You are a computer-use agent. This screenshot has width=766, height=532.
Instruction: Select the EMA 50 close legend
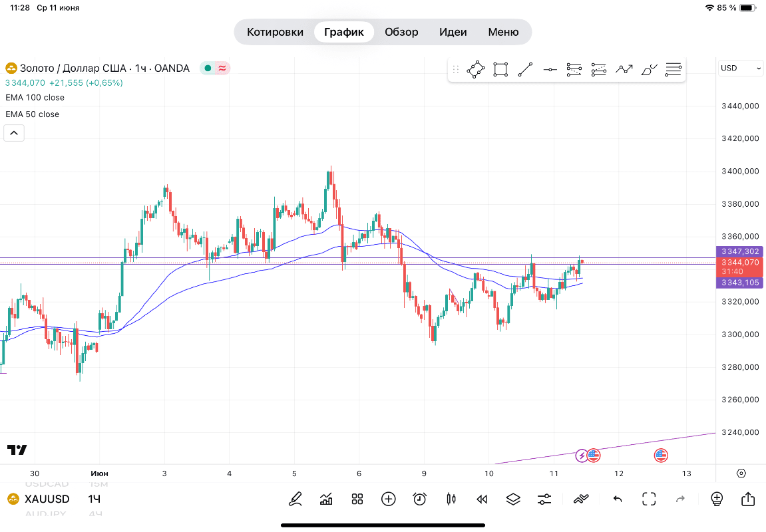32,114
